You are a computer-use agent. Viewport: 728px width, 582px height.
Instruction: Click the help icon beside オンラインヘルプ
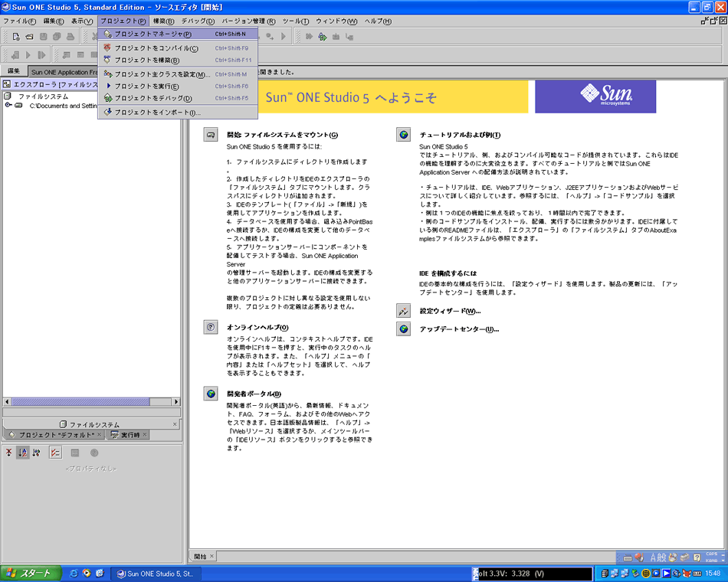point(211,327)
